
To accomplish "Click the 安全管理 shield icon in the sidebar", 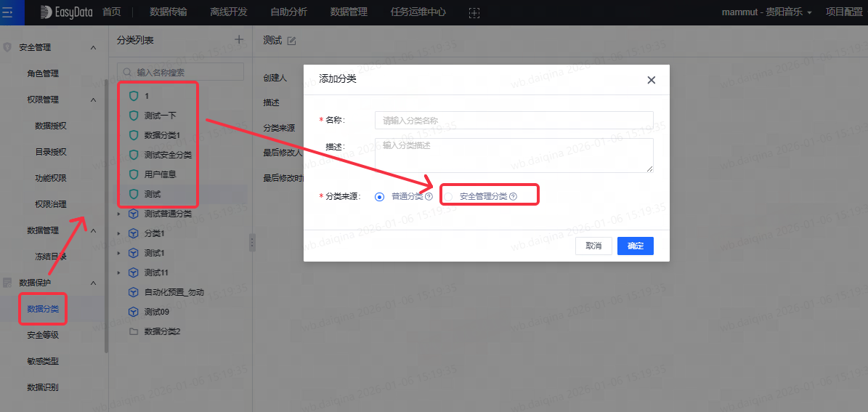I will (7, 47).
